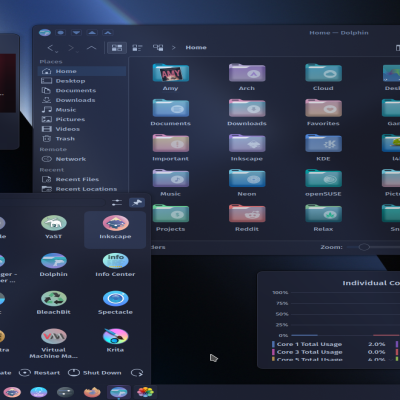Viewport: 400px width, 400px height.
Task: Open more leave options arrow icon
Action: coord(137,373)
